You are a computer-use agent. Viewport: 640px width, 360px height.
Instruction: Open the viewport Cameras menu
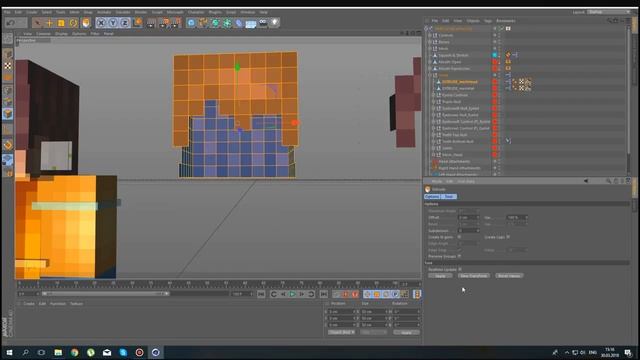(x=44, y=33)
